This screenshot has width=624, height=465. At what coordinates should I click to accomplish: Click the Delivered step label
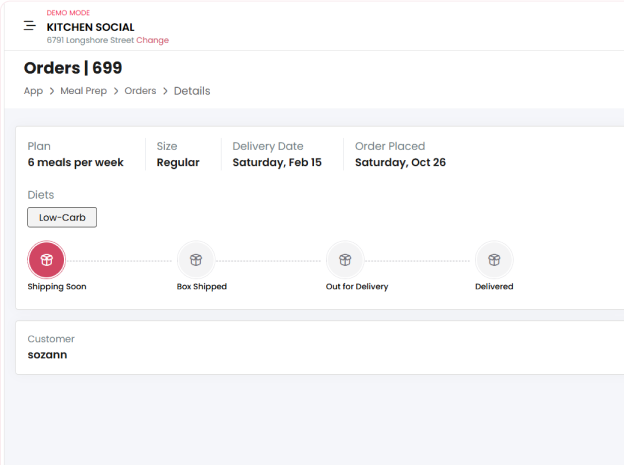point(494,287)
